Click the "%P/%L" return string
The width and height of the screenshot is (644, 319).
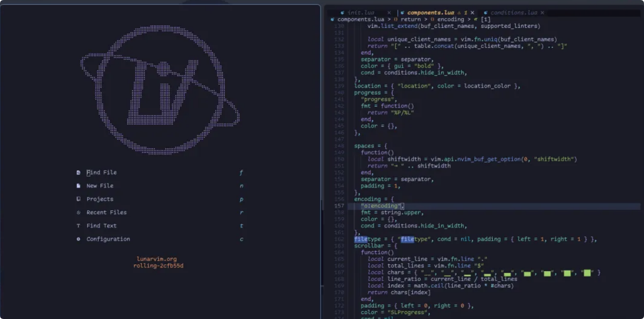pyautogui.click(x=402, y=112)
